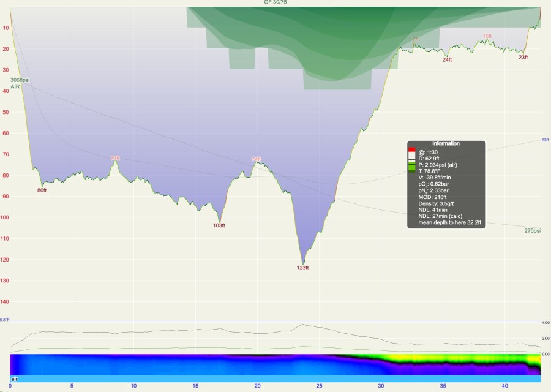
Task: Select the 86ft depth label
Action: tap(42, 190)
